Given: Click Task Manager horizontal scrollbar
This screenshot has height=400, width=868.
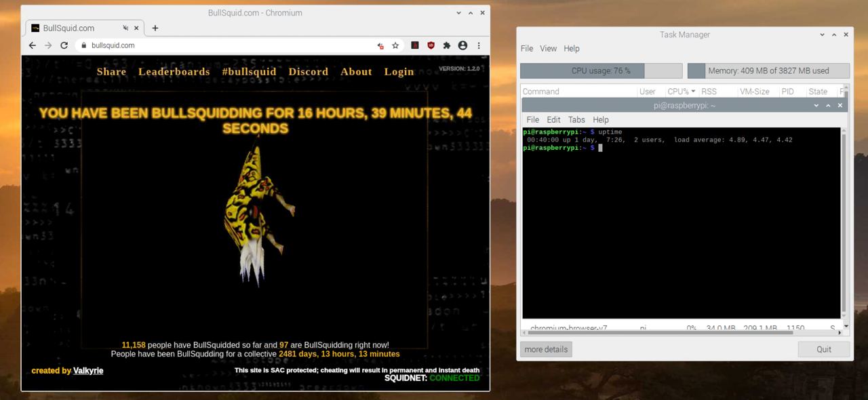Looking at the screenshot, I should [660, 333].
